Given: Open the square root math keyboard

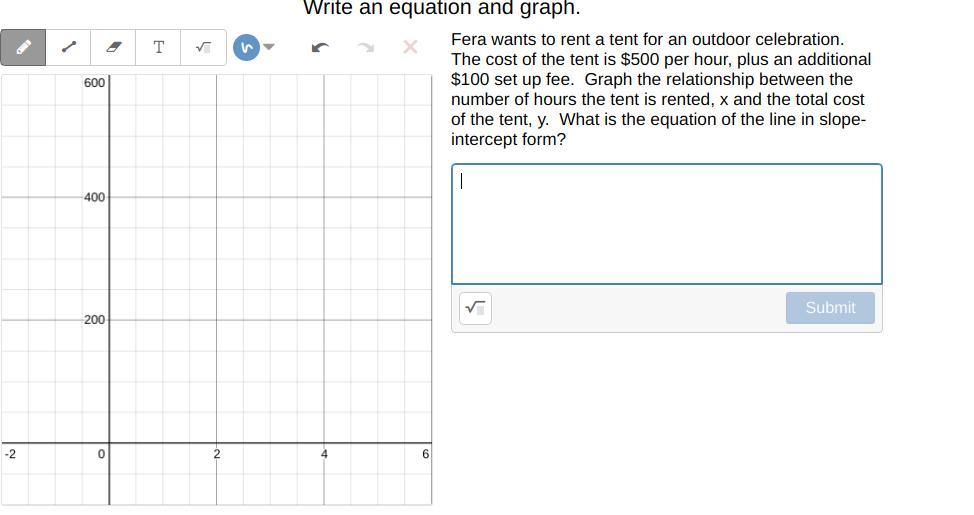Looking at the screenshot, I should pos(476,308).
